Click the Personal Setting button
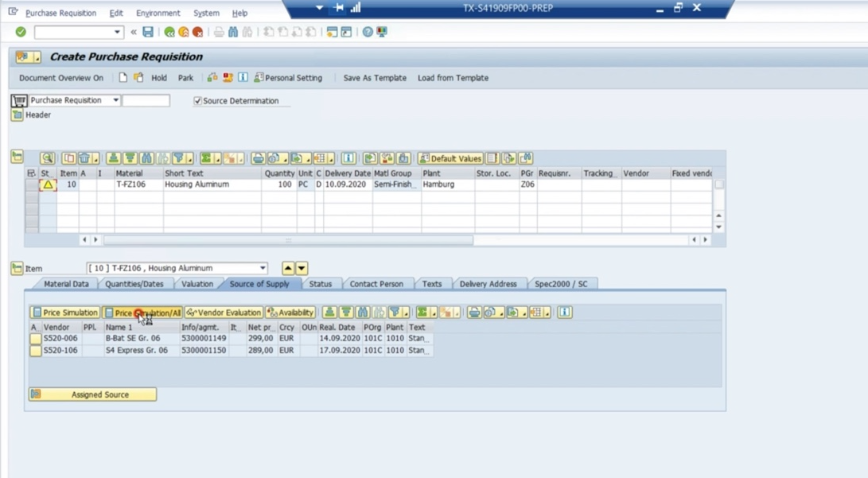868x478 pixels. click(288, 78)
